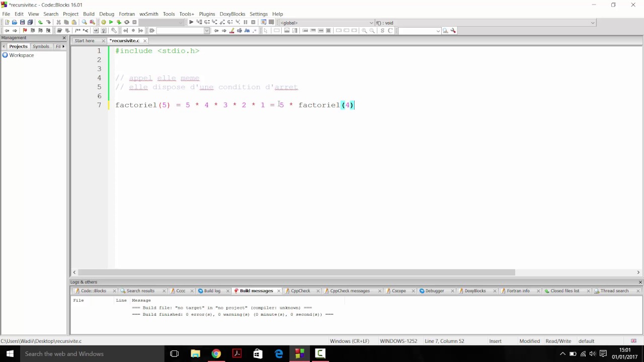Viewport: 644px width, 362px height.
Task: Select the Workspace tree item
Action: pyautogui.click(x=21, y=55)
